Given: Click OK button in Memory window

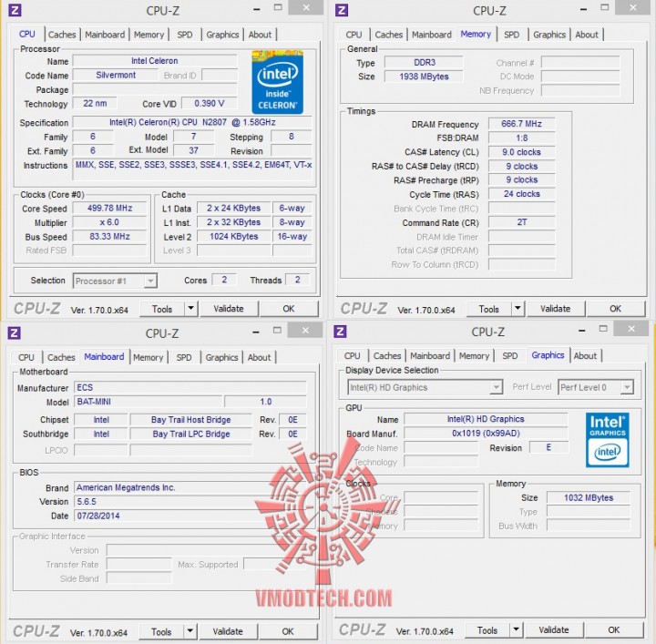Looking at the screenshot, I should (615, 309).
